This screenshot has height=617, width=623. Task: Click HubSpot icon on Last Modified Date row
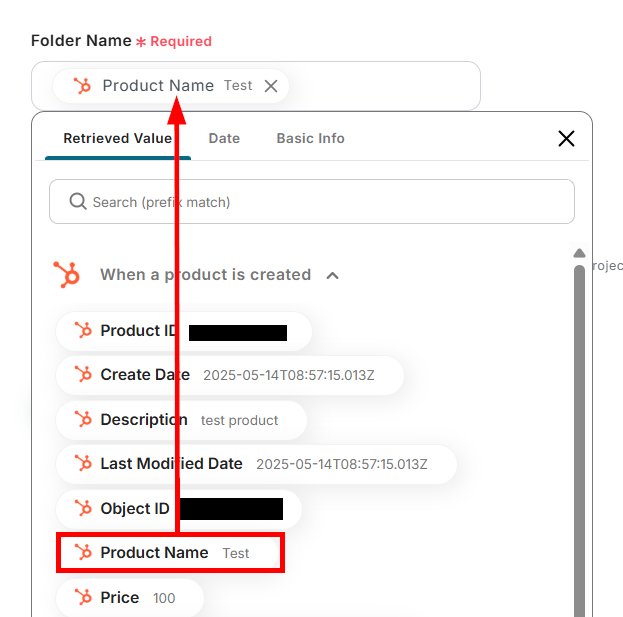pyautogui.click(x=83, y=464)
